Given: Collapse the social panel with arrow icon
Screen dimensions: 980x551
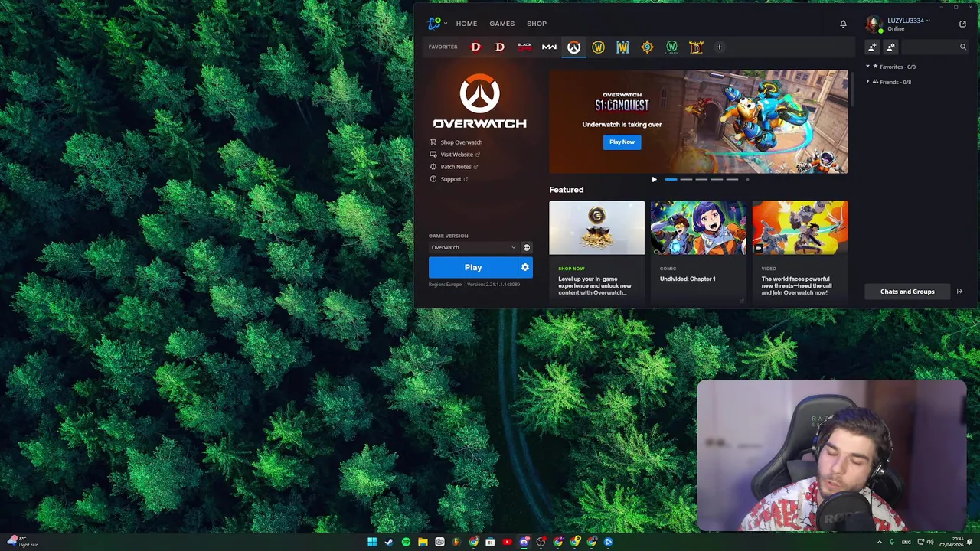Looking at the screenshot, I should coord(959,292).
